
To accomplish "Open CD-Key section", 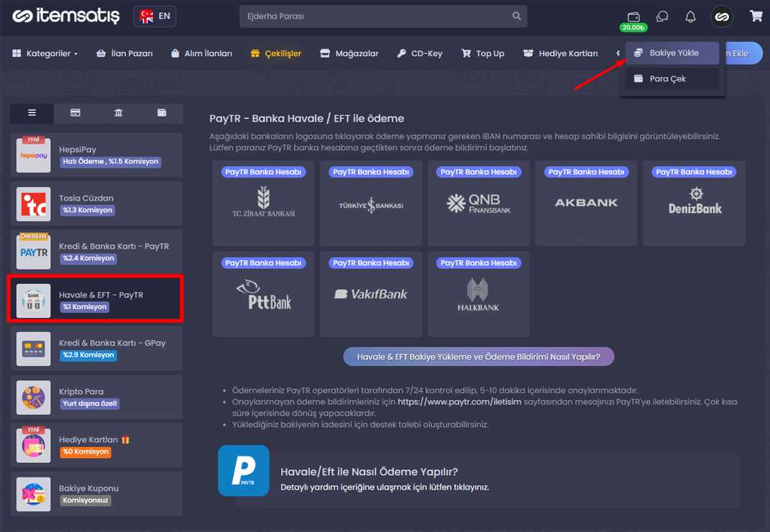I will click(420, 53).
